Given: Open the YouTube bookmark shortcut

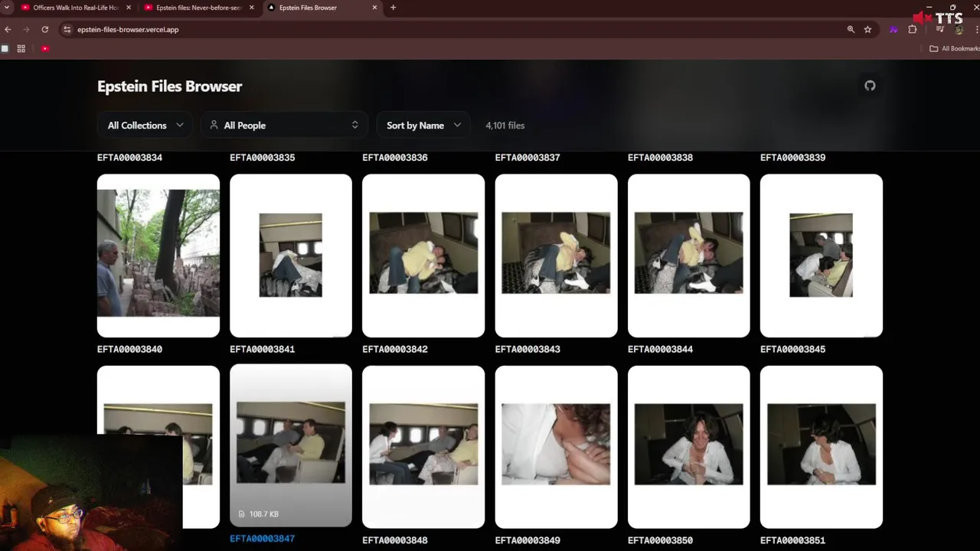Looking at the screenshot, I should pyautogui.click(x=45, y=48).
